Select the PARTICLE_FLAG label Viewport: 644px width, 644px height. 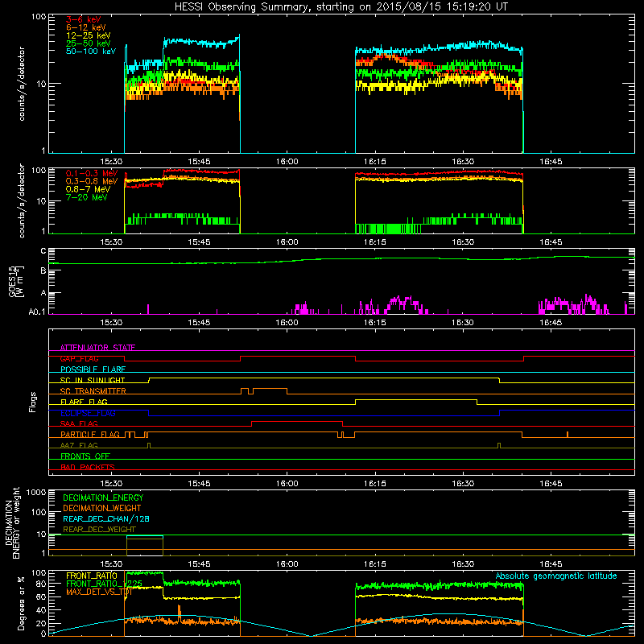click(x=90, y=435)
